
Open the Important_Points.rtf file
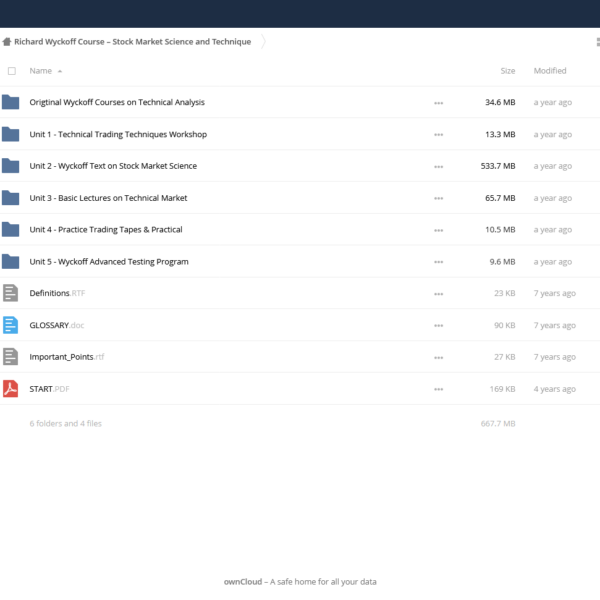pos(67,357)
